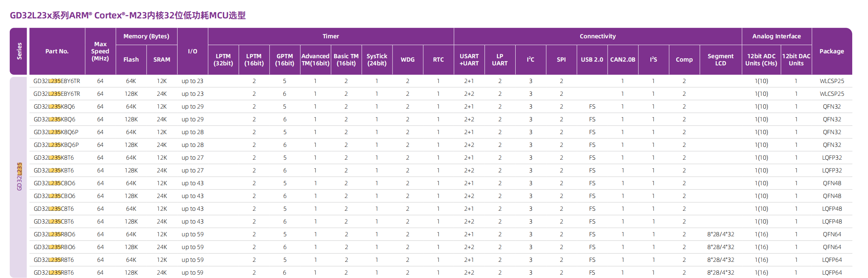Select the Segment LCD column header
The image size is (868, 278).
pyautogui.click(x=720, y=60)
